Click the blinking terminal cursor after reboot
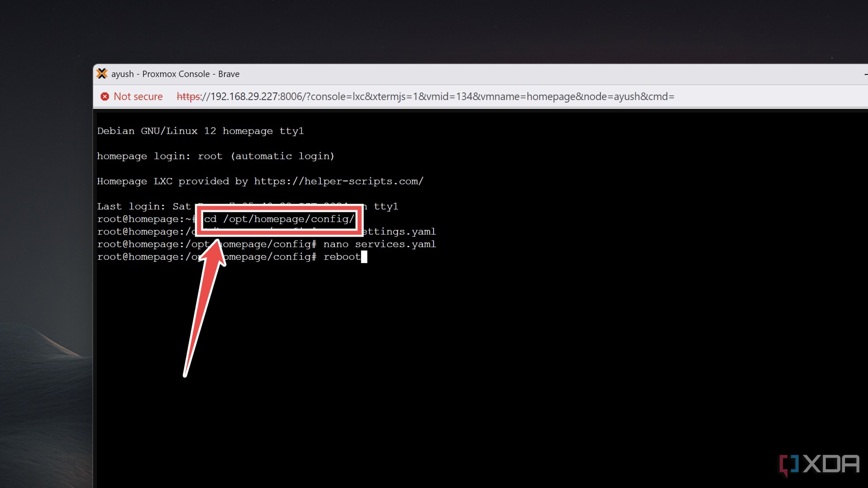This screenshot has height=488, width=868. [x=364, y=257]
